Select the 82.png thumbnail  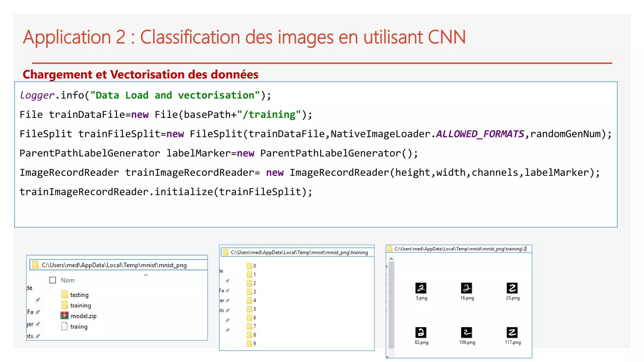point(421,332)
